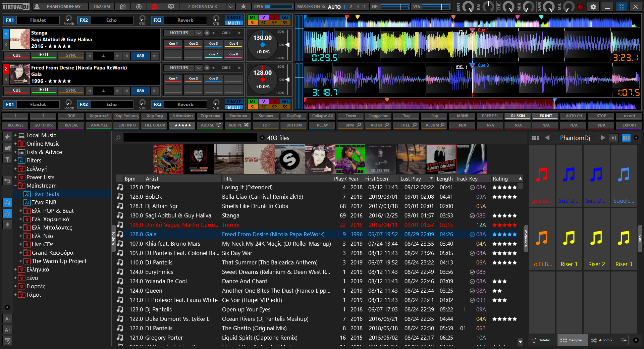This screenshot has height=349, width=644.
Task: Click the EXPORT button
Action: coord(629,126)
